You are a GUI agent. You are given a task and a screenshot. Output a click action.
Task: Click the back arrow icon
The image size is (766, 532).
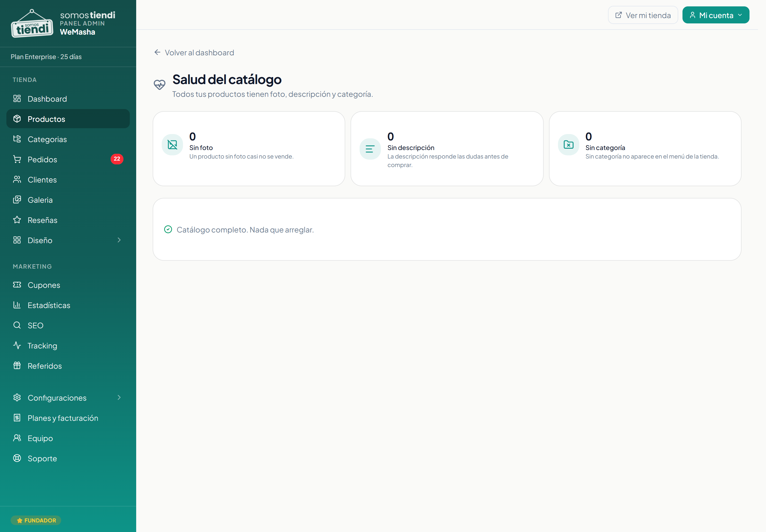pos(157,52)
